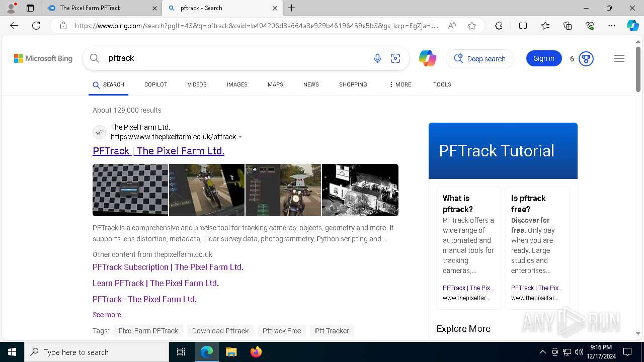The width and height of the screenshot is (644, 362).
Task: Open the tab actions menu icon
Action: (30, 8)
